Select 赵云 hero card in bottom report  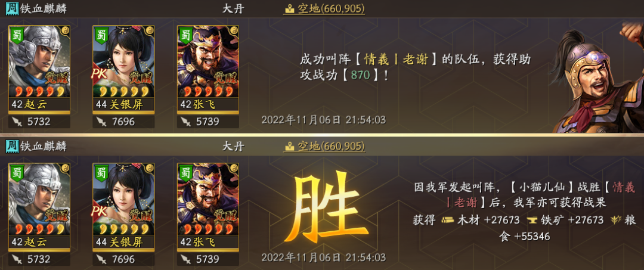(x=39, y=207)
